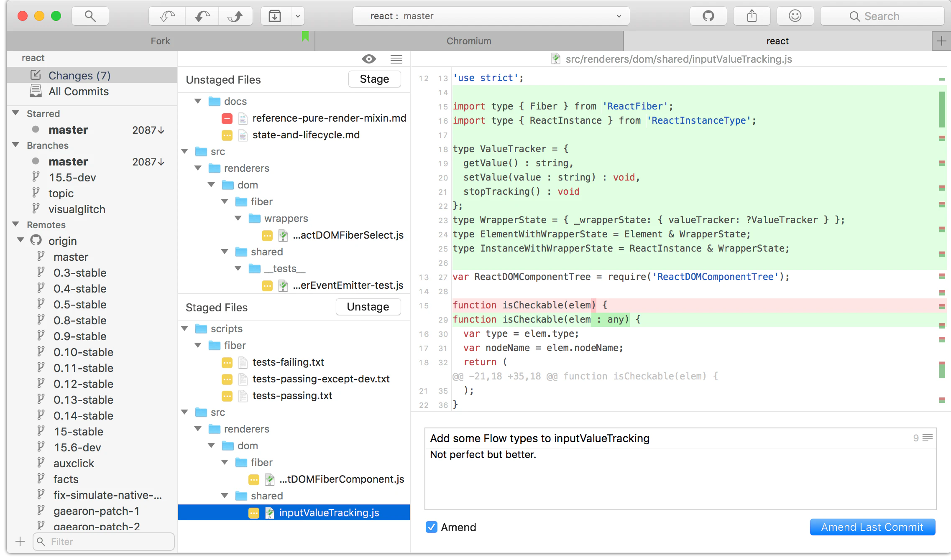Click the Stage button

374,79
